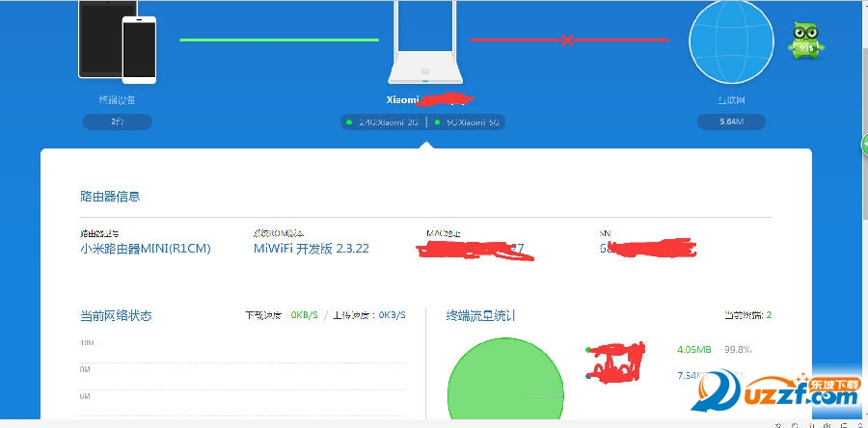The width and height of the screenshot is (868, 428).
Task: Click the tablet and phone devices icon
Action: coord(118,41)
